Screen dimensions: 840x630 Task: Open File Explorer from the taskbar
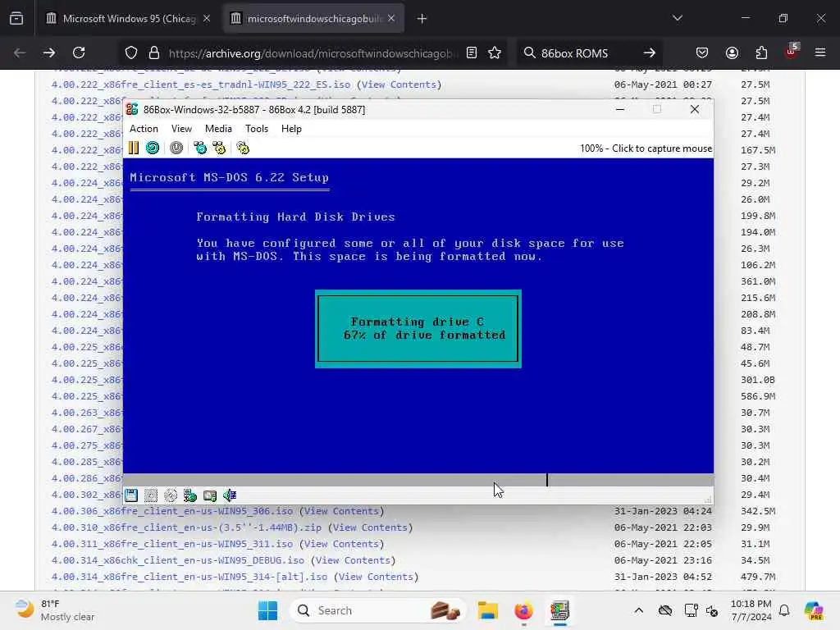pyautogui.click(x=488, y=610)
